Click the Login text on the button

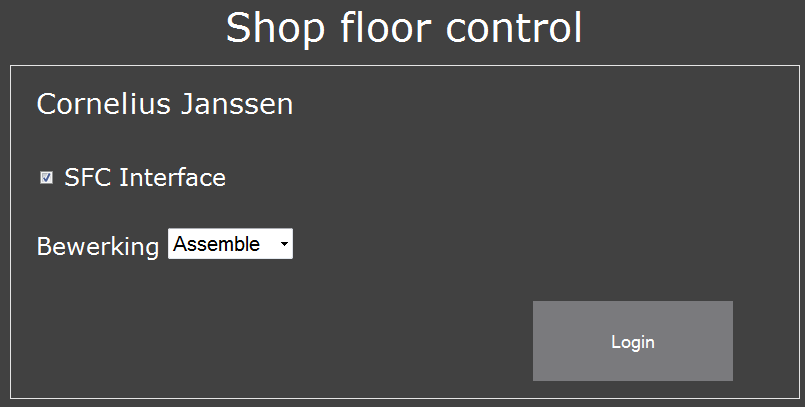point(632,342)
